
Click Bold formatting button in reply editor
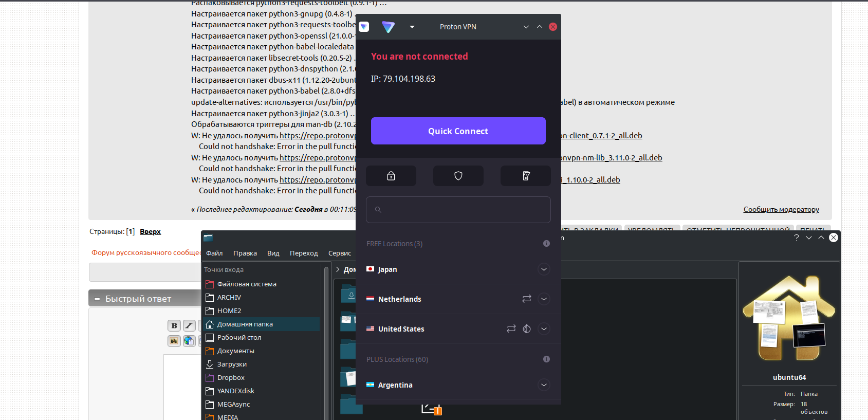(x=174, y=325)
